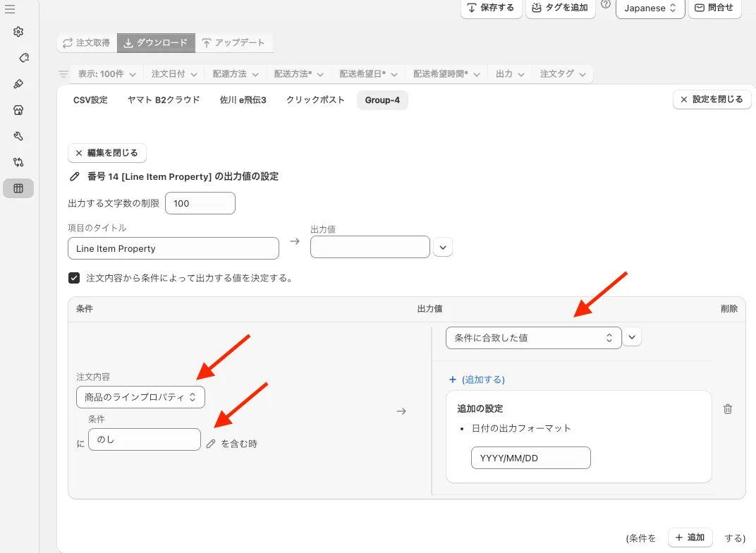Click the (追加する) link
The image size is (756, 553).
[477, 379]
